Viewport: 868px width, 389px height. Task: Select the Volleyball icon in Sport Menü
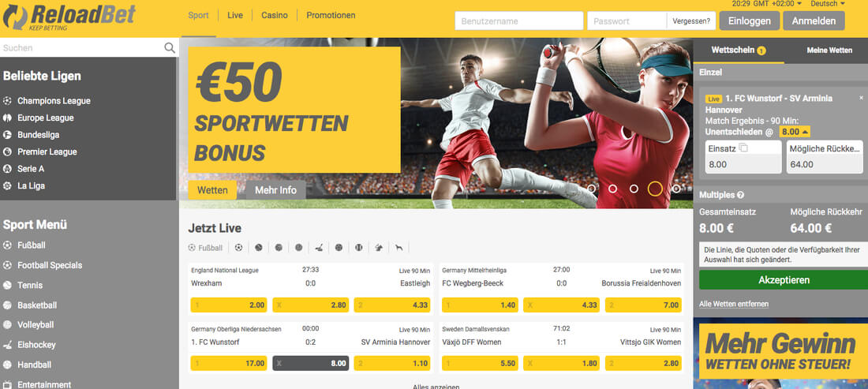click(x=7, y=325)
